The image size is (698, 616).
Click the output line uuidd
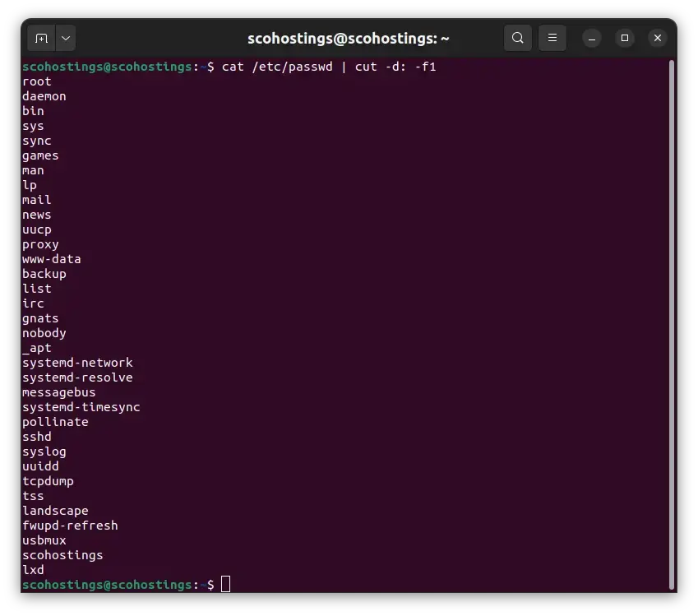click(40, 465)
